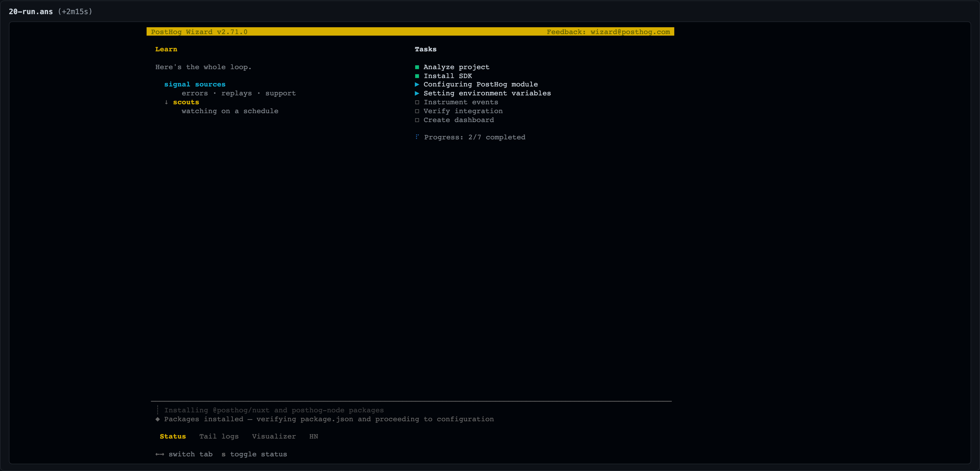
Task: Check the Instrument events task box
Action: pyautogui.click(x=417, y=102)
